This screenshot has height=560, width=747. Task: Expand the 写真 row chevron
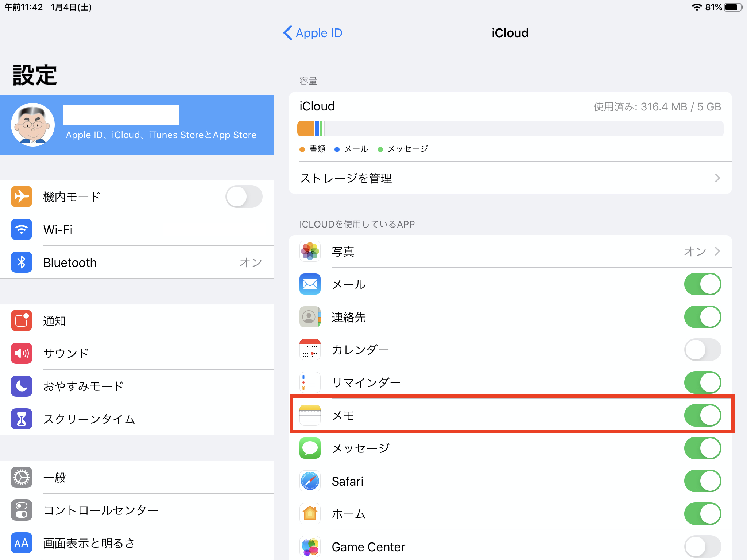click(x=717, y=251)
